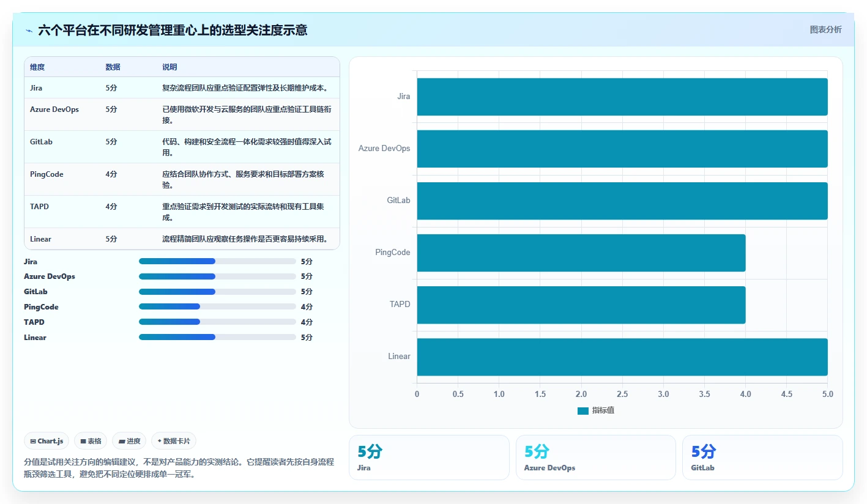Click the 说明 column header

(x=169, y=67)
